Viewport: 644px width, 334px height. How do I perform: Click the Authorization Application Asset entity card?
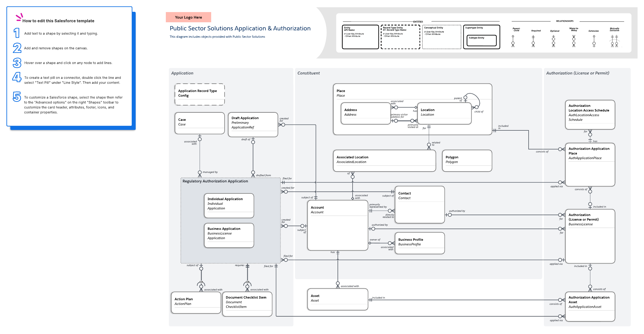[590, 306]
